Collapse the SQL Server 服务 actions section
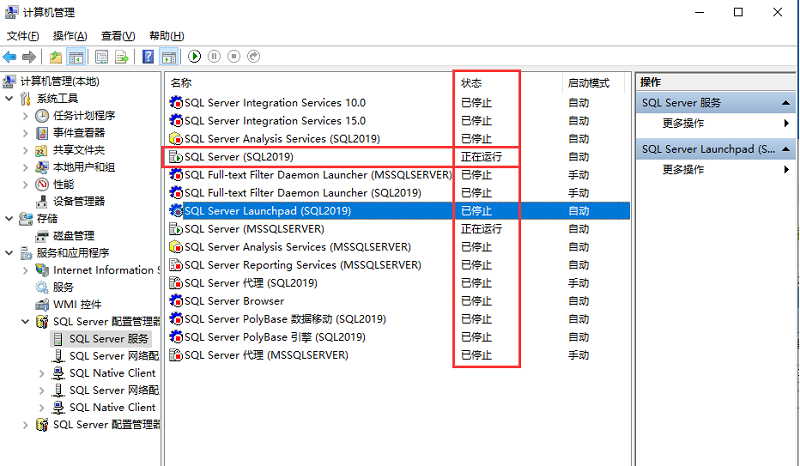Viewport: 800px width, 466px height. click(786, 103)
